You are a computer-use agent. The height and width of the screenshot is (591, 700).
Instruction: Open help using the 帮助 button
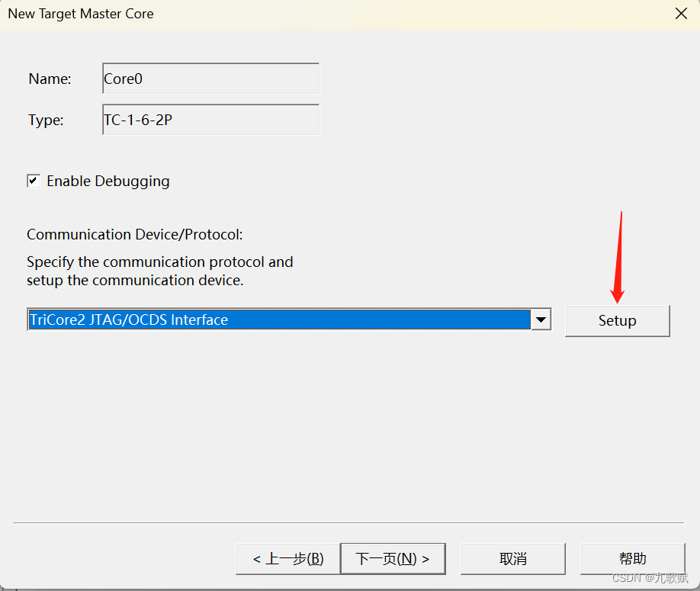coord(632,558)
